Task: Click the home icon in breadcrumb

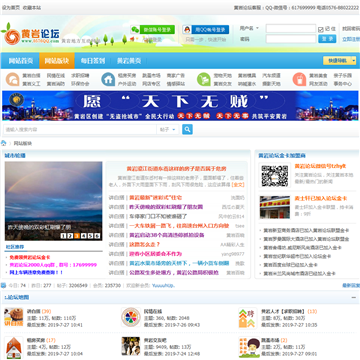Action: [4, 143]
